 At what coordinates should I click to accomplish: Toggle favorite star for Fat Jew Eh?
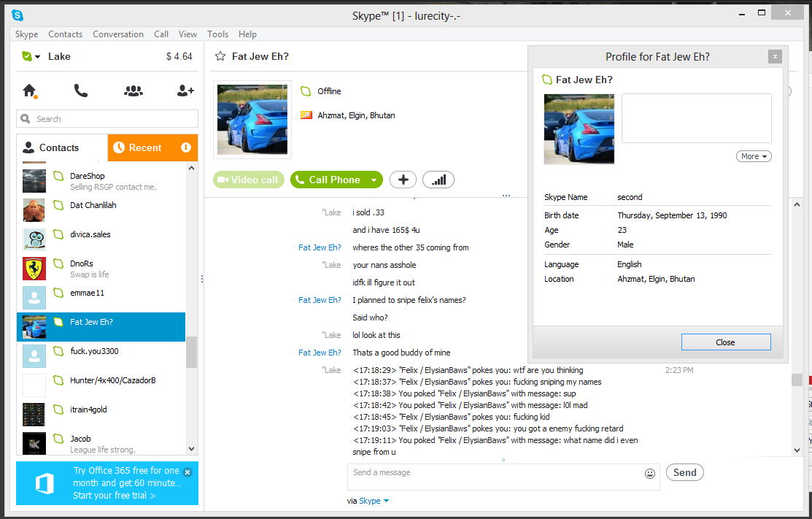point(220,56)
